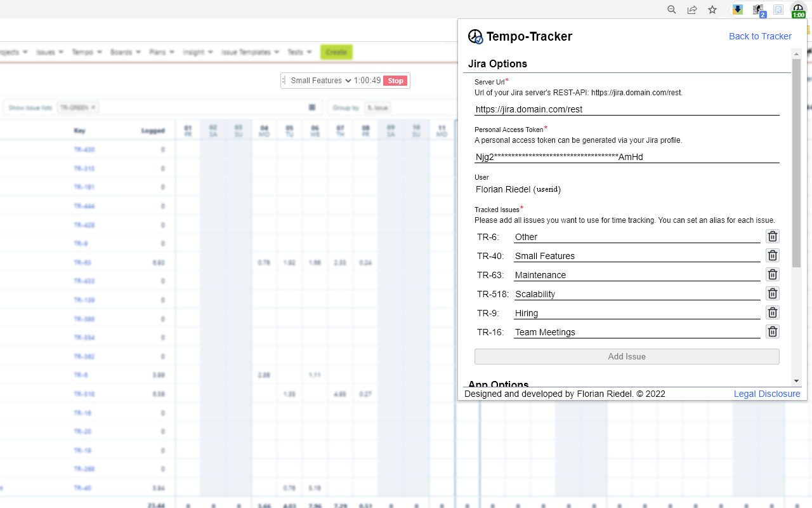Edit the Team Meetings alias field
This screenshot has height=508, width=812.
point(637,332)
